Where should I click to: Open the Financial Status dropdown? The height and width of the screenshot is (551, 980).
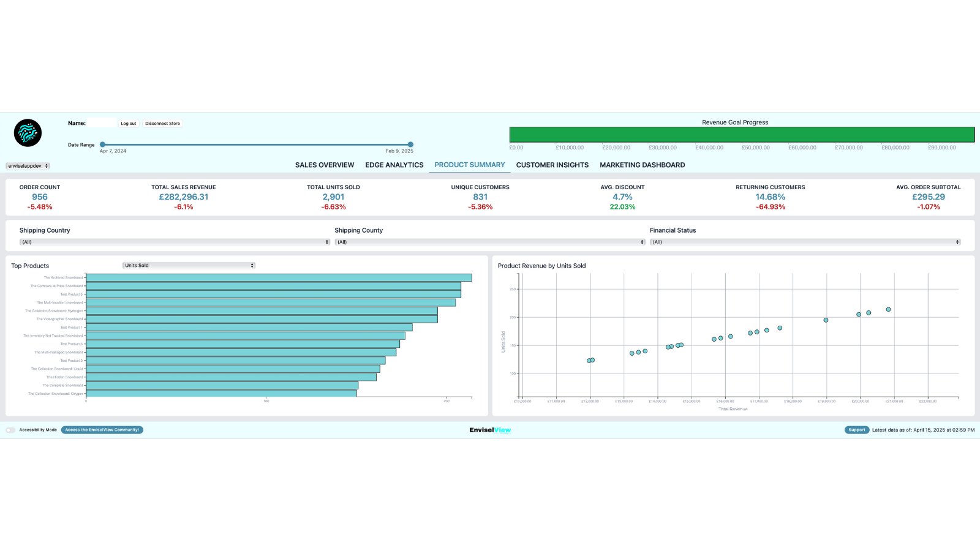coord(805,242)
